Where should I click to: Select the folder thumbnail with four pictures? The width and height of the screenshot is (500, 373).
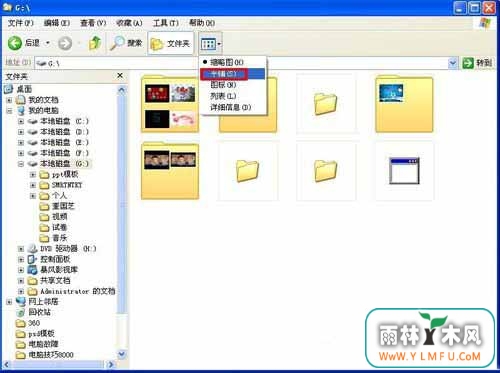coord(170,104)
